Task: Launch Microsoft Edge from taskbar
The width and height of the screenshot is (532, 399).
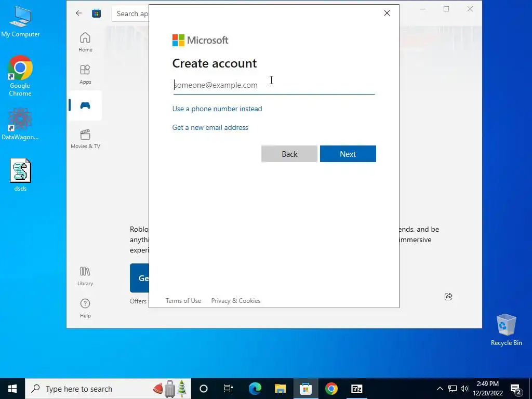Action: tap(255, 389)
